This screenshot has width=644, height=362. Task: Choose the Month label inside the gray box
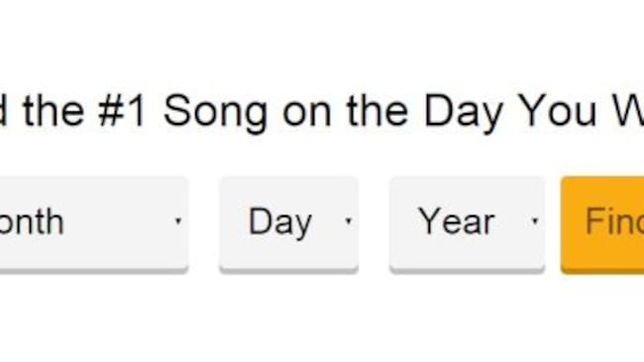(32, 221)
